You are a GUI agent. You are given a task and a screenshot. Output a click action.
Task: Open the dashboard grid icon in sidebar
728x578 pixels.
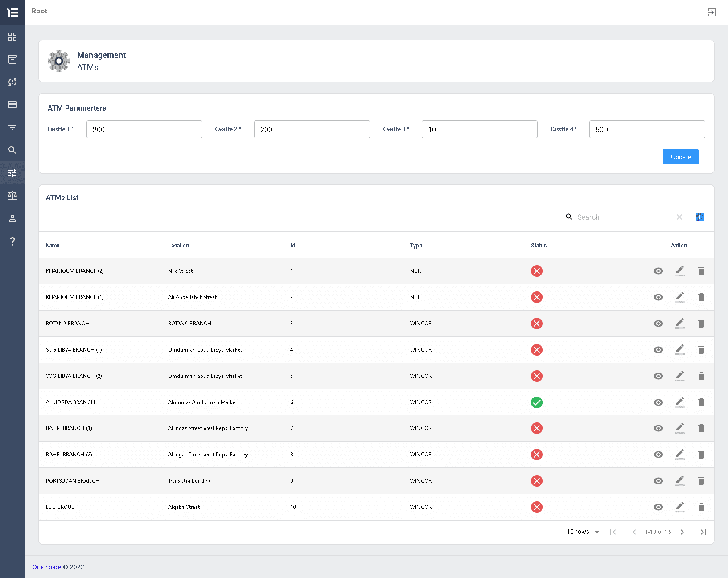12,37
